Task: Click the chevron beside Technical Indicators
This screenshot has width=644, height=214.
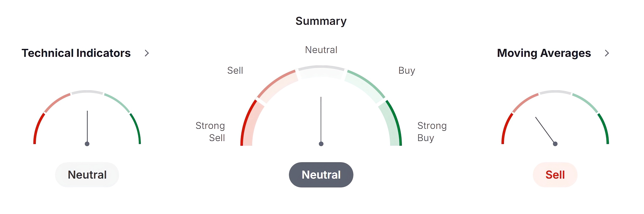Action: pyautogui.click(x=147, y=53)
